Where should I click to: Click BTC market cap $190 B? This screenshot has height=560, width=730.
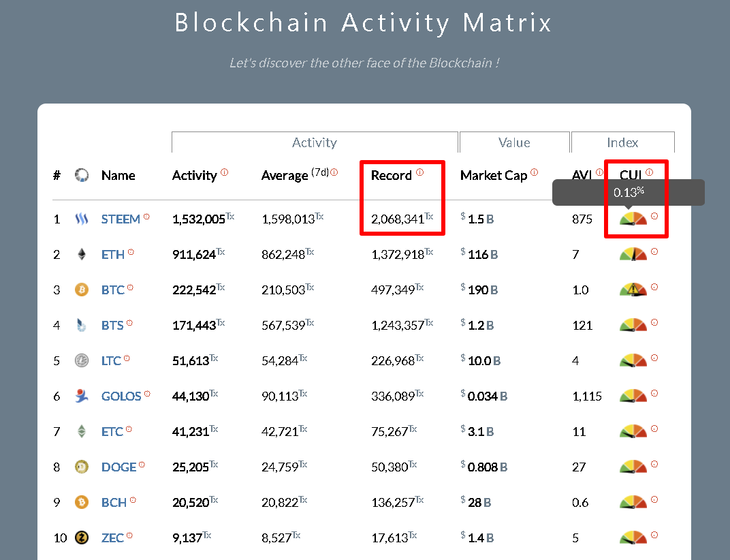click(479, 290)
